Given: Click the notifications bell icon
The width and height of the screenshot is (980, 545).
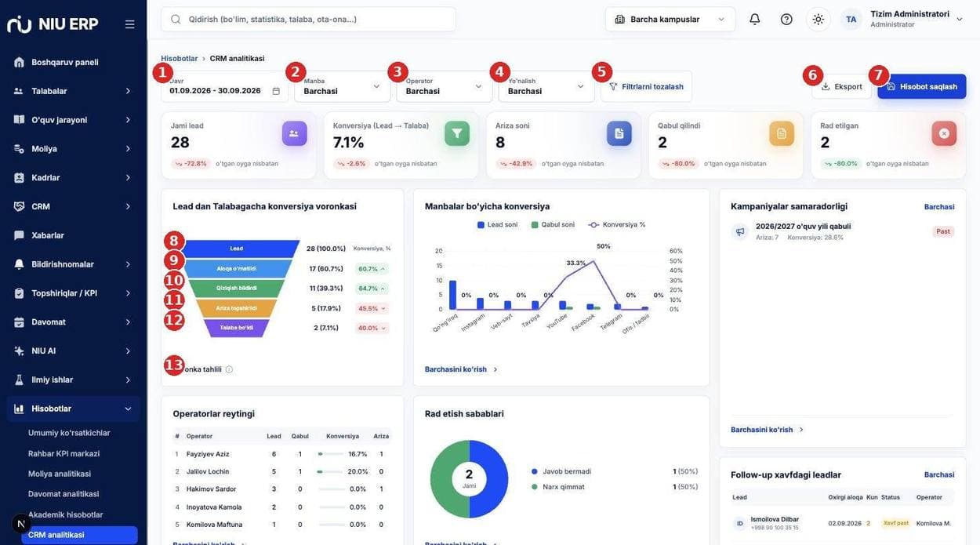Looking at the screenshot, I should click(x=755, y=19).
